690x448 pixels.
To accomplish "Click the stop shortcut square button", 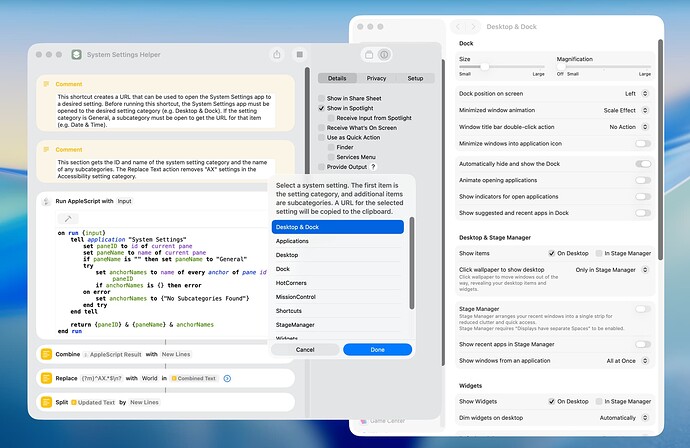I will point(300,55).
